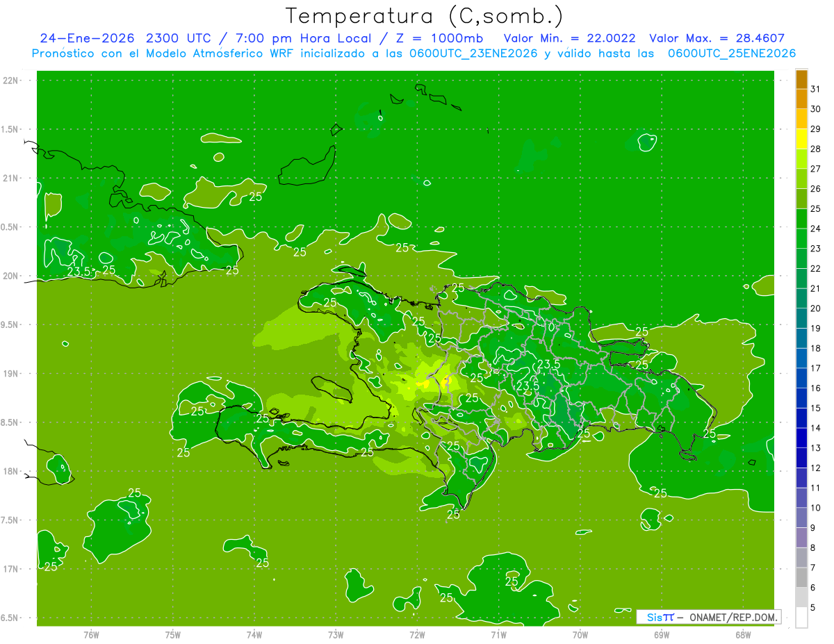Click the '22N' latitude axis label
Screen dimensions: 834x644
(x=11, y=80)
